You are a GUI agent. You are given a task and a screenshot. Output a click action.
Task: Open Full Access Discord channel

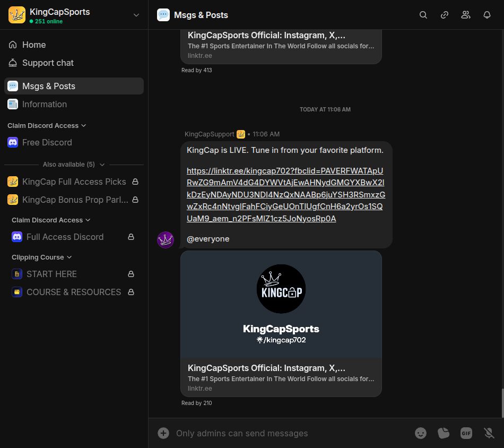click(74, 237)
